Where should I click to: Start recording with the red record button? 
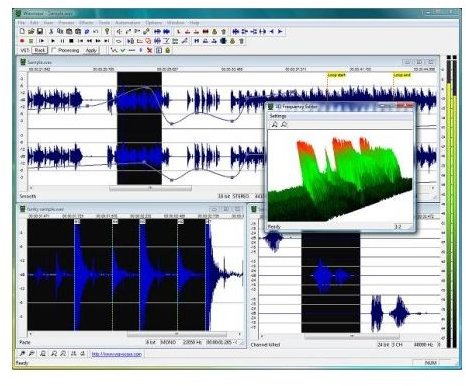22,41
